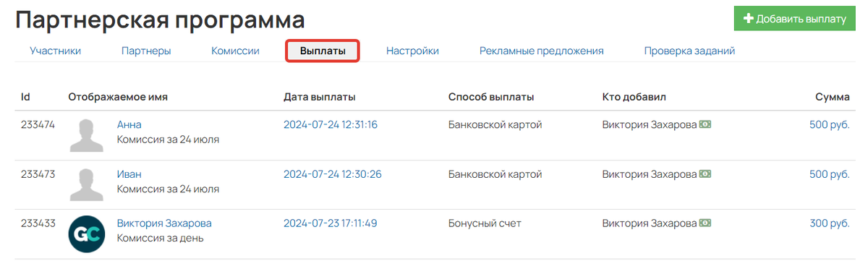Open the Комиссии tab
The height and width of the screenshot is (261, 868).
pyautogui.click(x=235, y=51)
